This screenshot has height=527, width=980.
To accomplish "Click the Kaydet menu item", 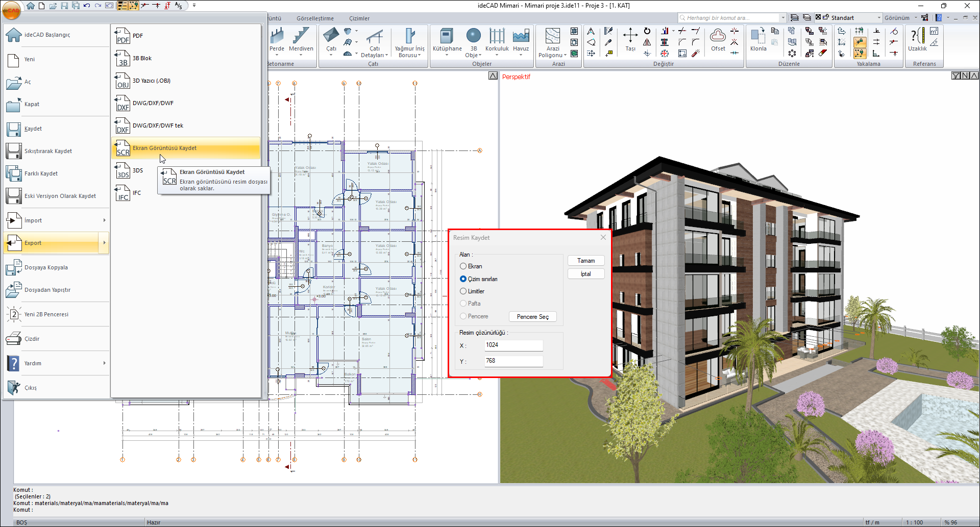I will click(56, 129).
